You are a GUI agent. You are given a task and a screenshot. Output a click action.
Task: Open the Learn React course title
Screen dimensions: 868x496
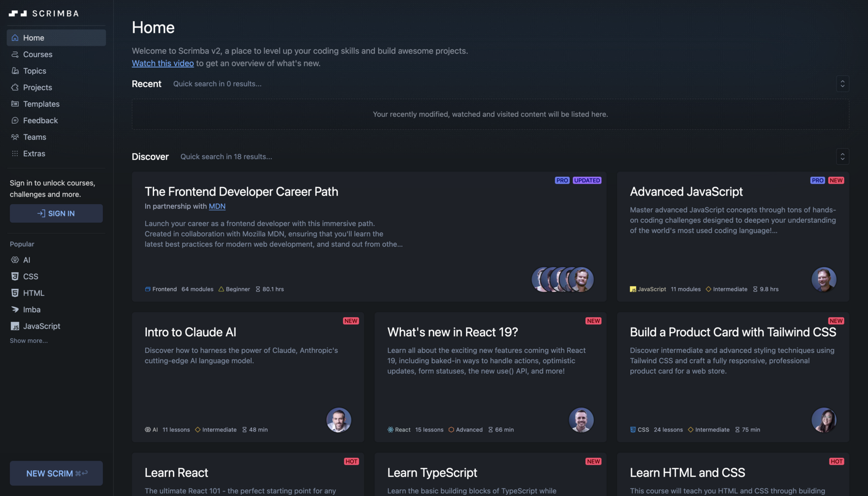pos(176,473)
